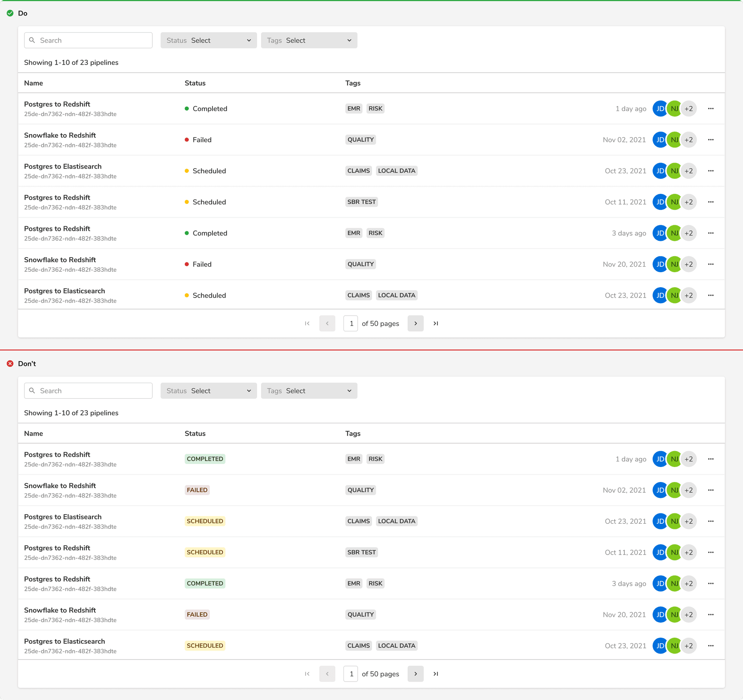Click the SBR TEST tag in Do table
This screenshot has width=743, height=700.
pyautogui.click(x=362, y=202)
